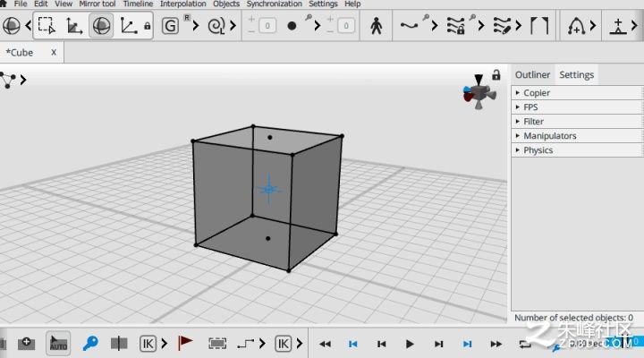
Task: Select the *Cube scene tab
Action: coord(20,53)
